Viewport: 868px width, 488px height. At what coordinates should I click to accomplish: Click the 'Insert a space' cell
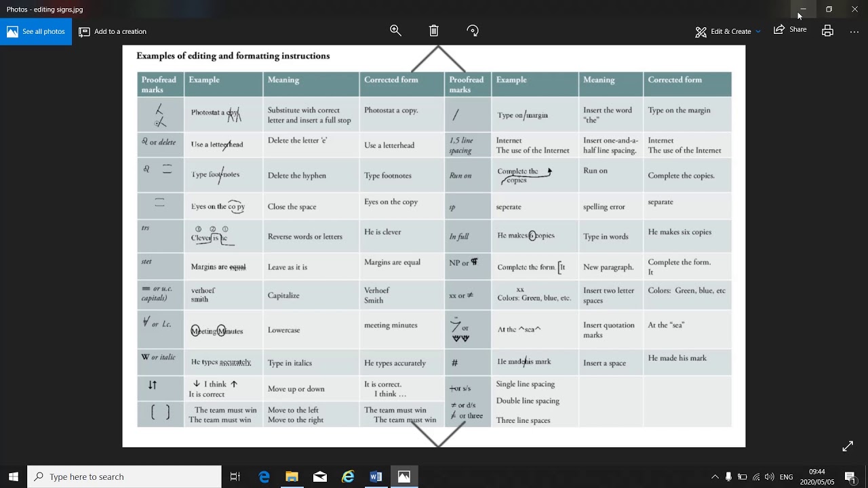coord(604,363)
